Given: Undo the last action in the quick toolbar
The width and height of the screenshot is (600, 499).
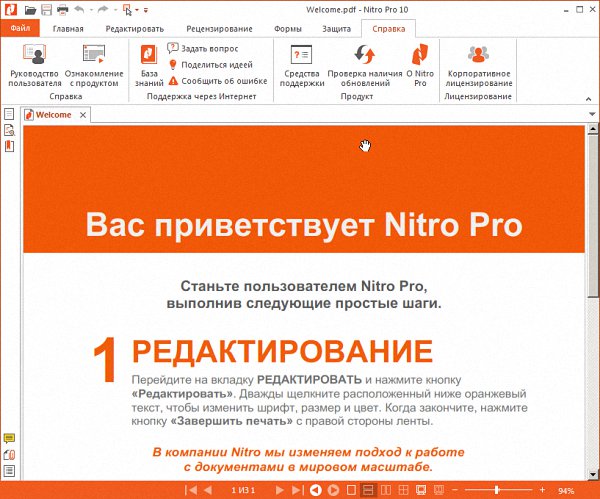Looking at the screenshot, I should click(x=79, y=10).
